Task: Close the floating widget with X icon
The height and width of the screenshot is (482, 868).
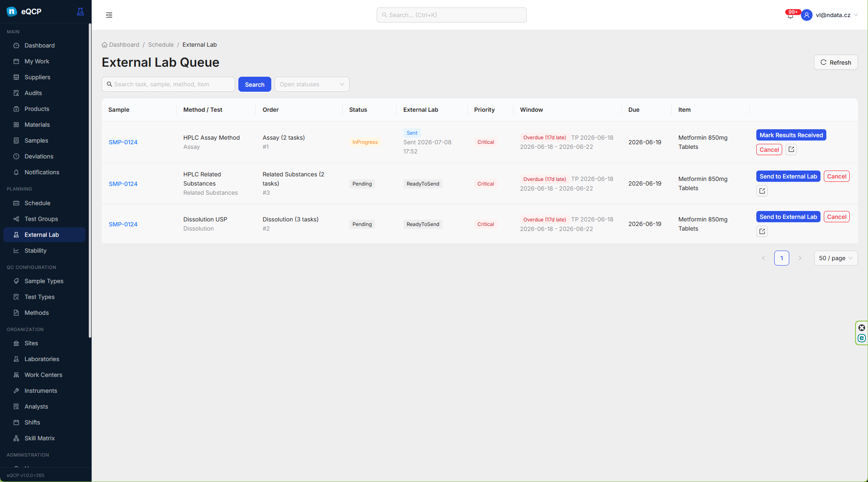Action: click(862, 328)
